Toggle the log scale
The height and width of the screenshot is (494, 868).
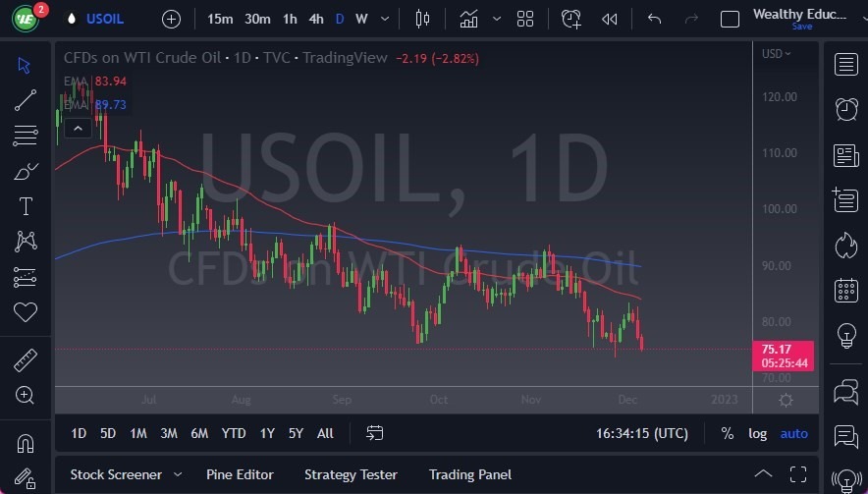[757, 434]
